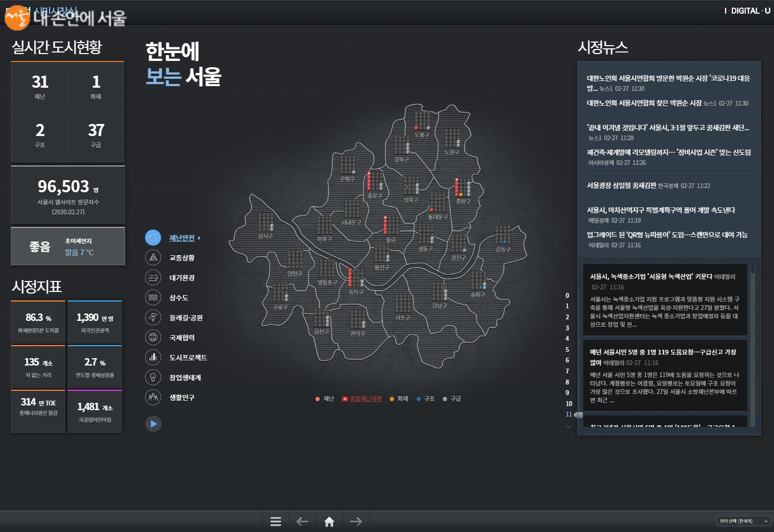Screen dimensions: 774x532
Task: Open the 교통상황 traffic cone icon
Action: tap(153, 257)
